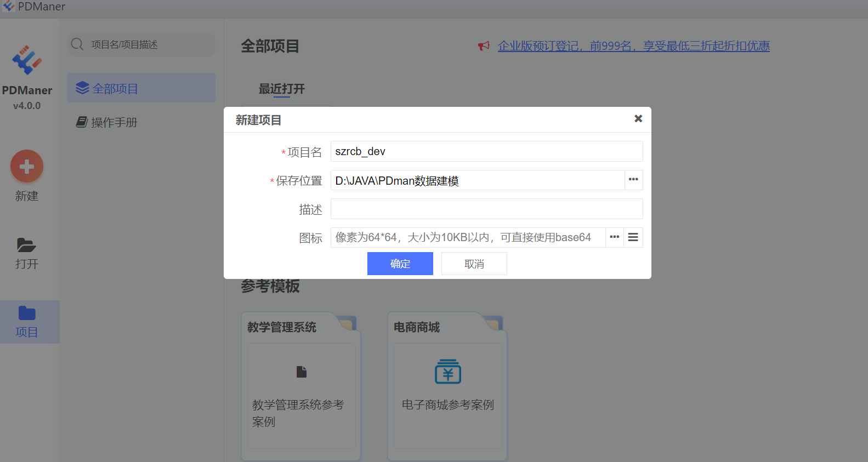Click the PDManer title bar icon
Image resolution: width=868 pixels, height=462 pixels.
[x=9, y=6]
